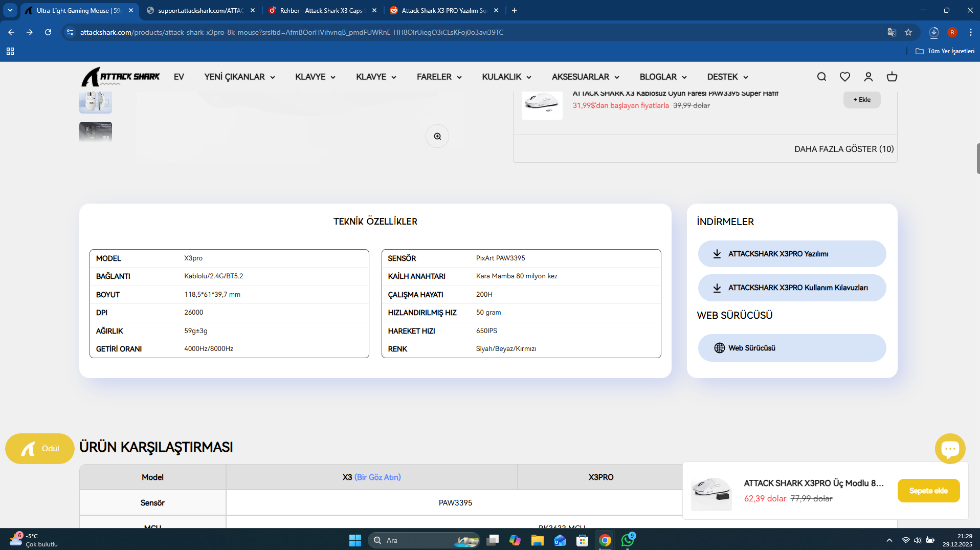The width and height of the screenshot is (980, 550).
Task: Open the Ödül rewards button
Action: [40, 449]
